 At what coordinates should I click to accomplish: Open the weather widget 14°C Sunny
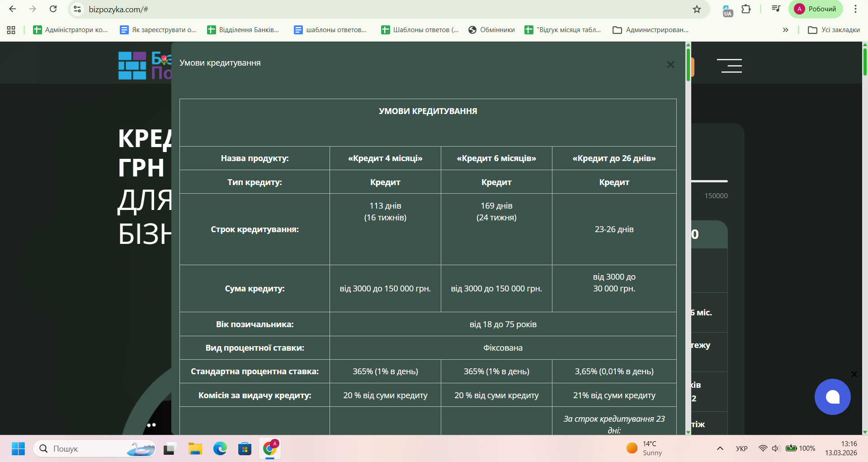point(645,448)
